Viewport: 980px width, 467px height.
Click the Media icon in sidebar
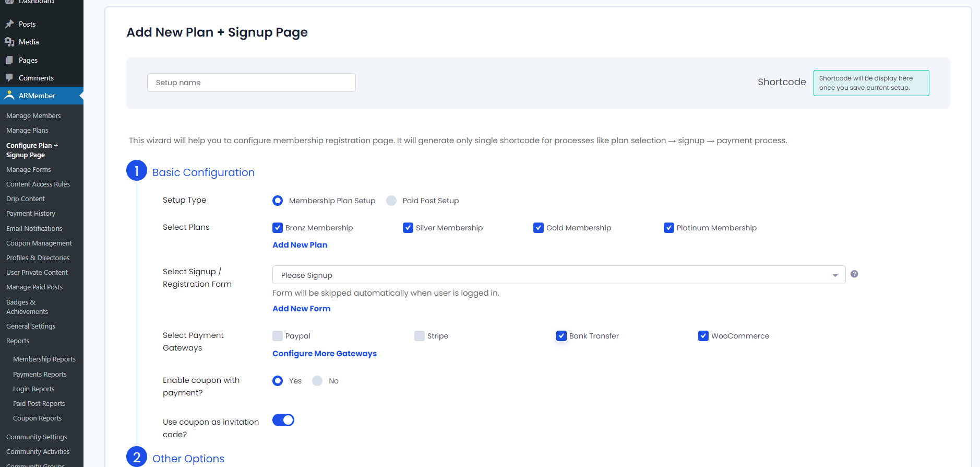point(9,42)
